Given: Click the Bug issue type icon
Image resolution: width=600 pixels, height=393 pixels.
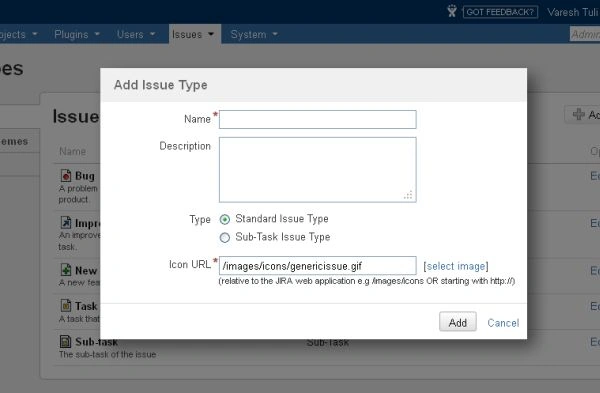Looking at the screenshot, I should (66, 175).
